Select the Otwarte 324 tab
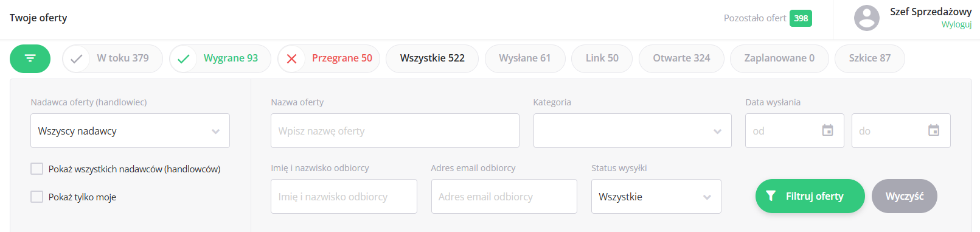 681,58
